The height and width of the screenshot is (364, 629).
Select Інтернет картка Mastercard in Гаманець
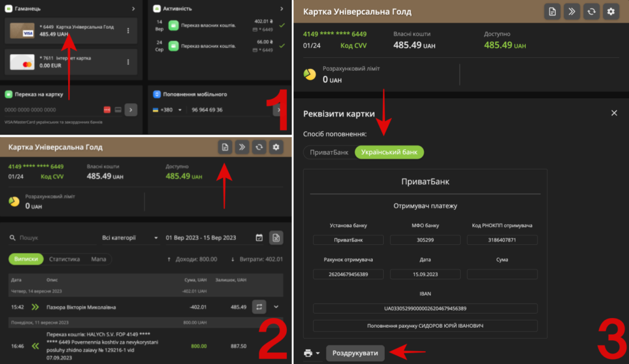tap(71, 62)
